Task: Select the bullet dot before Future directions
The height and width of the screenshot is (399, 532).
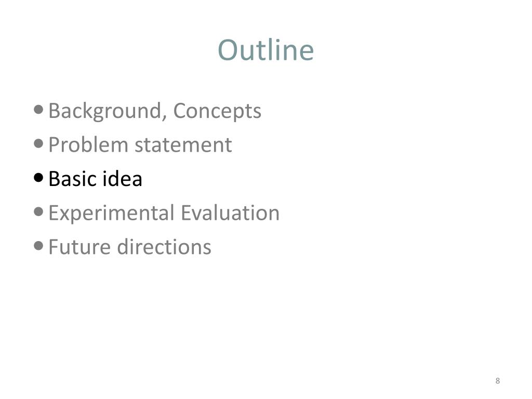Action: [38, 246]
